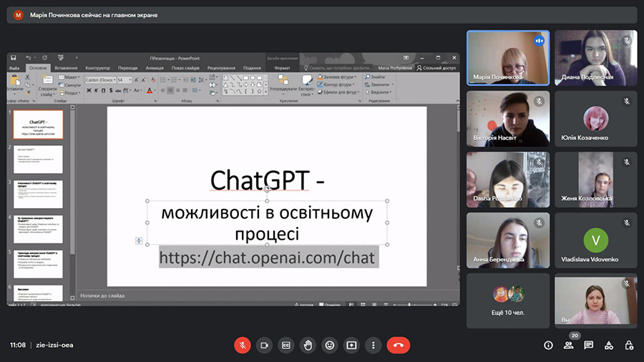The height and width of the screenshot is (362, 644).
Task: Open the activities icon
Action: point(609,345)
